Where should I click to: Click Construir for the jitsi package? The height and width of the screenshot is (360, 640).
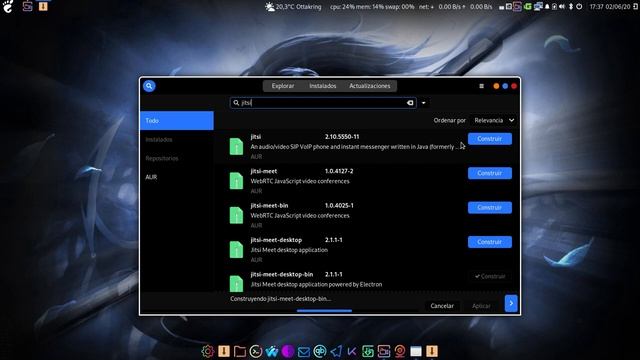[x=490, y=139]
